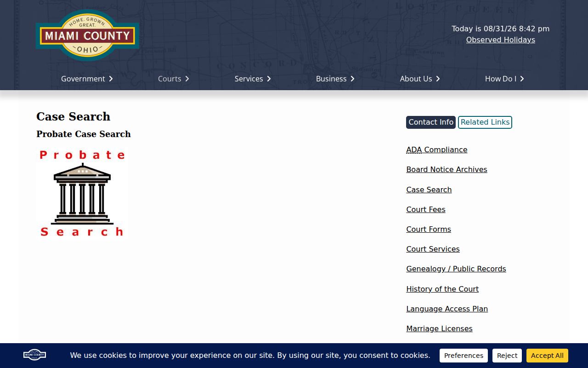View the Court Fees page
This screenshot has width=588, height=368.
click(x=426, y=209)
